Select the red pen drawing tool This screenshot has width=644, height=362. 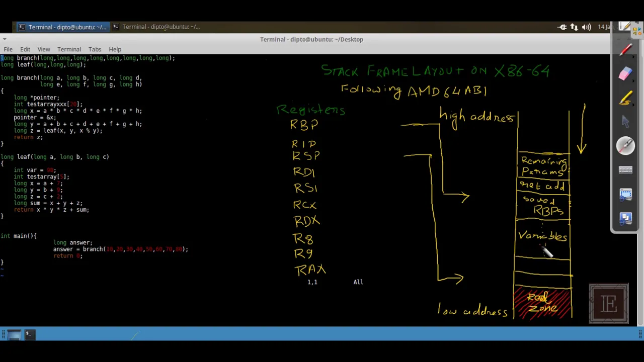625,49
